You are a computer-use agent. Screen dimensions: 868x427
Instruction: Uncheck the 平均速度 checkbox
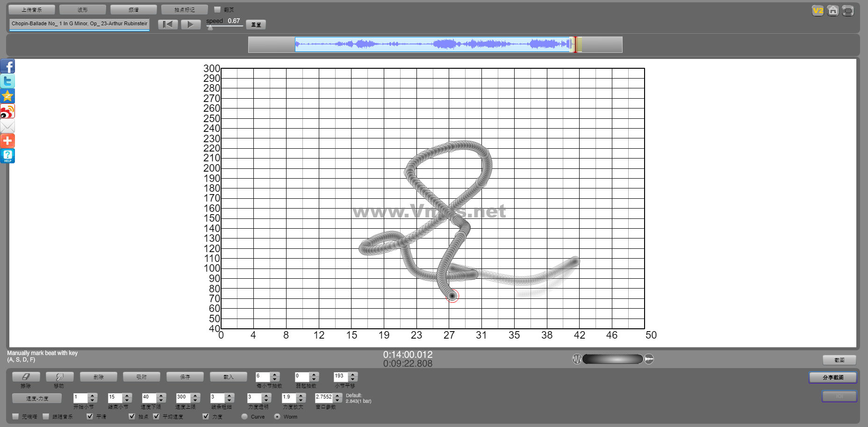[156, 416]
